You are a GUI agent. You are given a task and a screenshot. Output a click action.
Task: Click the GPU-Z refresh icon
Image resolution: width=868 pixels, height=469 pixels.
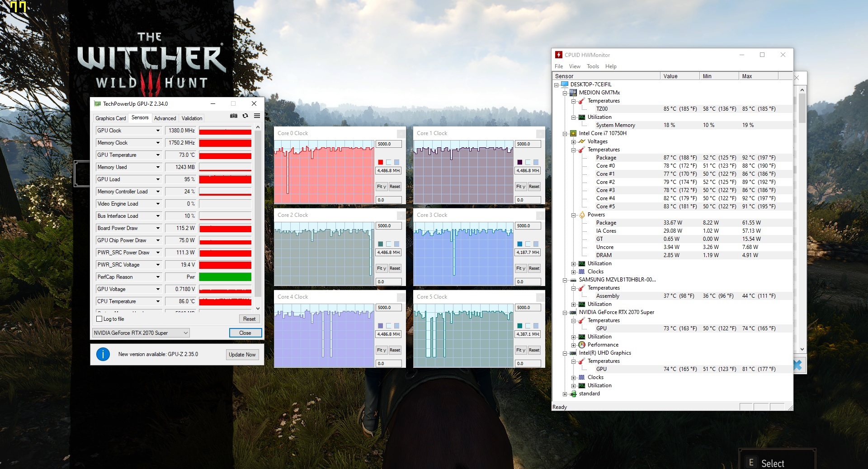pos(245,116)
